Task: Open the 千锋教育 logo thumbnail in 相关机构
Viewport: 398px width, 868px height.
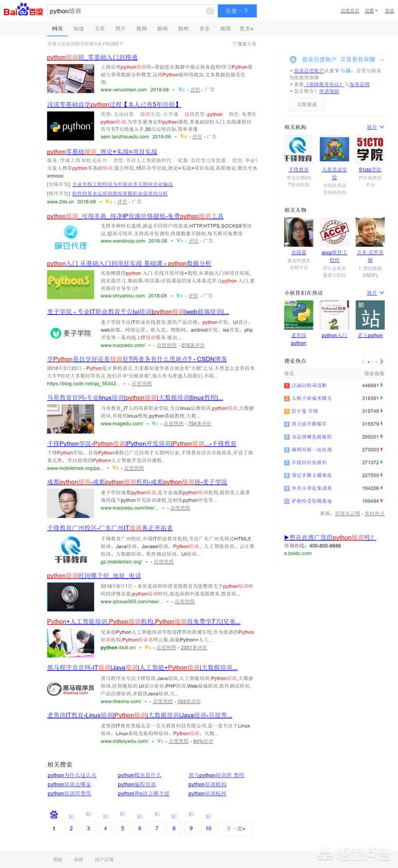Action: [298, 150]
